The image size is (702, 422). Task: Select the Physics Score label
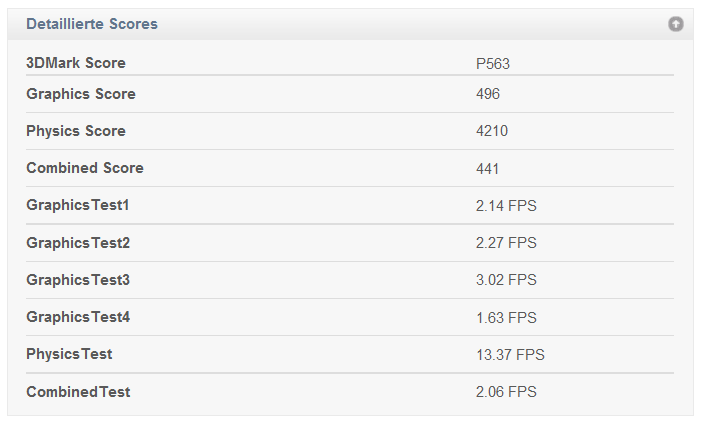tap(76, 131)
